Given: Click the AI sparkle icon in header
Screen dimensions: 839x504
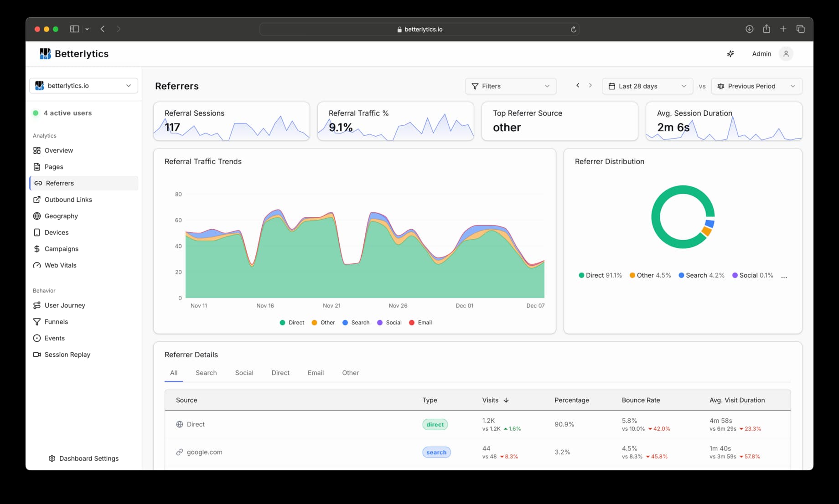Looking at the screenshot, I should pos(730,54).
